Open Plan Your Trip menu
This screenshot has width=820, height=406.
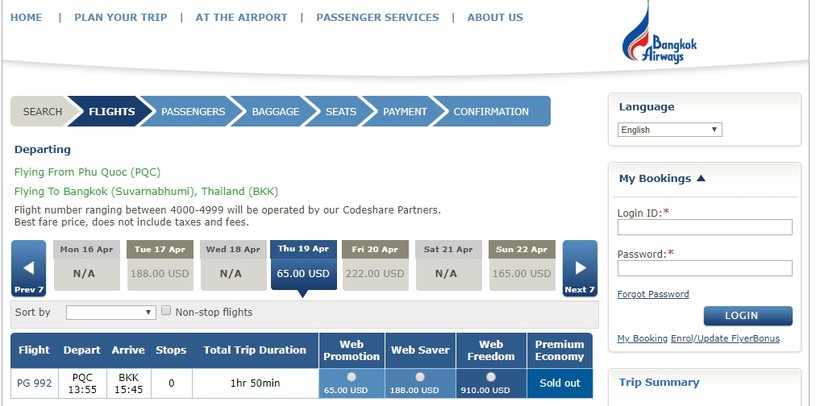tap(121, 17)
